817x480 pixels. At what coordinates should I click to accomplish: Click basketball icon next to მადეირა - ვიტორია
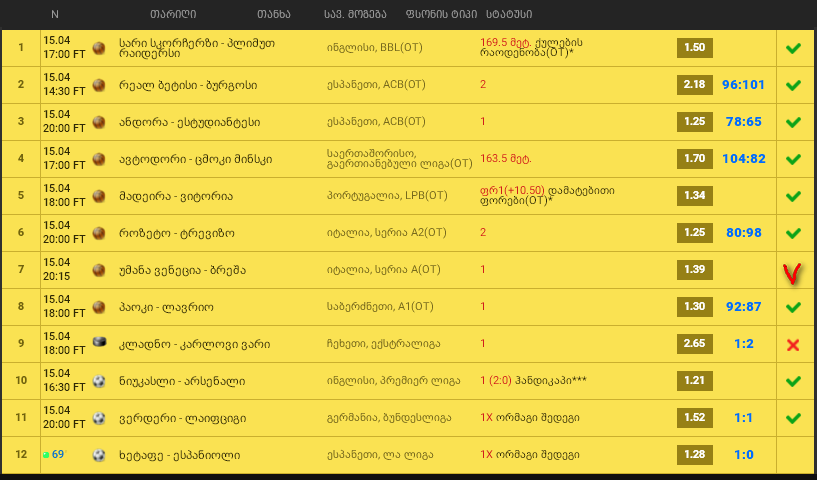(x=98, y=196)
